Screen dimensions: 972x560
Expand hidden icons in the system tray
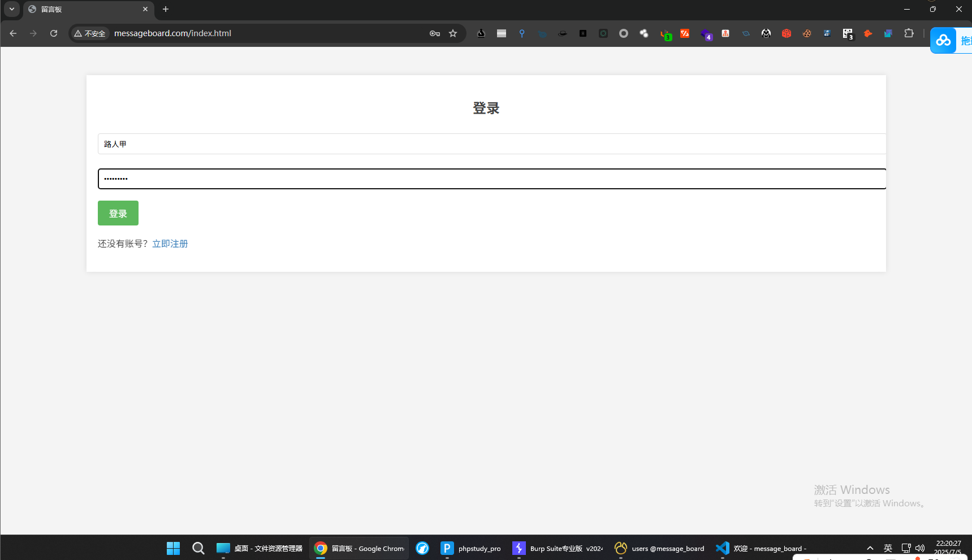pyautogui.click(x=870, y=548)
